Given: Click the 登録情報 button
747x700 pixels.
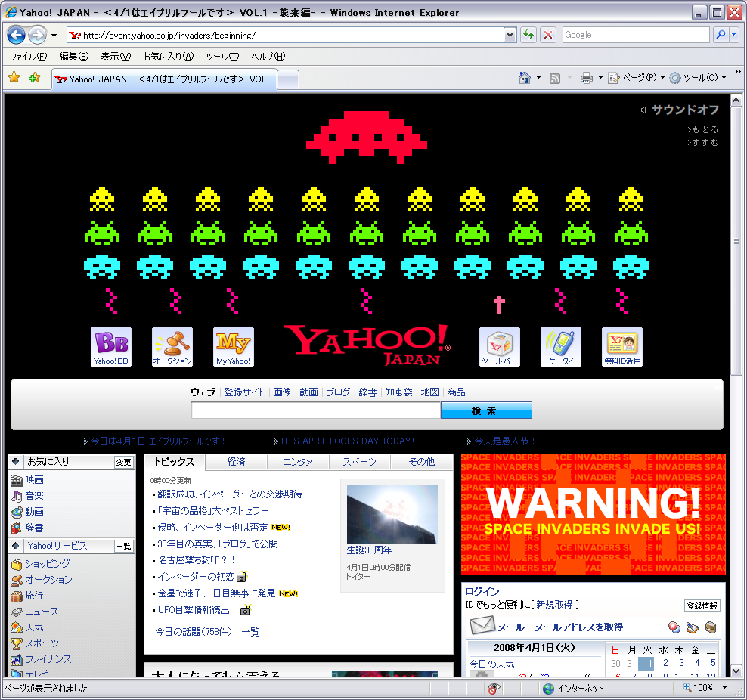Looking at the screenshot, I should click(x=702, y=606).
